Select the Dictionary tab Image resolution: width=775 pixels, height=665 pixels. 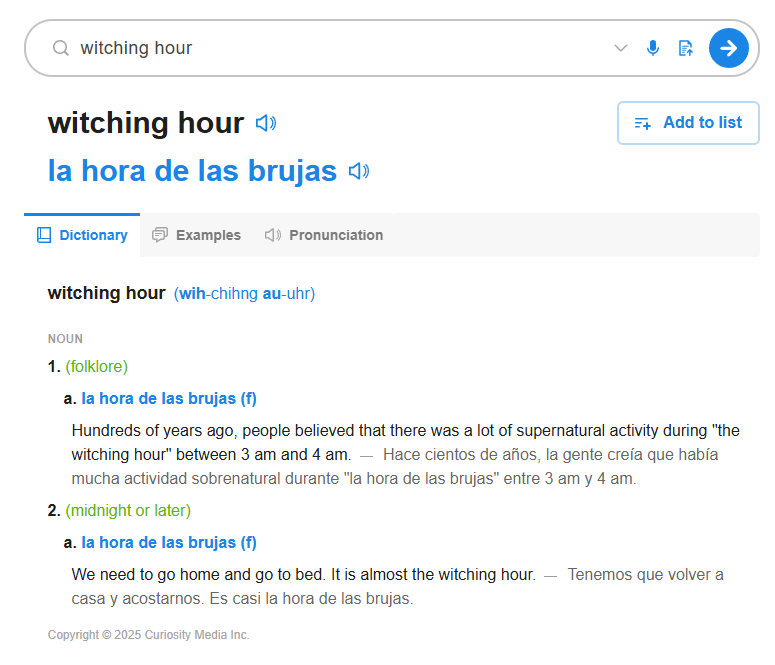pyautogui.click(x=82, y=235)
